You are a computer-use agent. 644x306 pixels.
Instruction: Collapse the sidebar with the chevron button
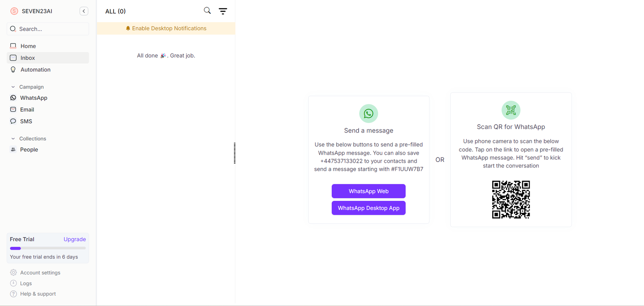click(84, 11)
